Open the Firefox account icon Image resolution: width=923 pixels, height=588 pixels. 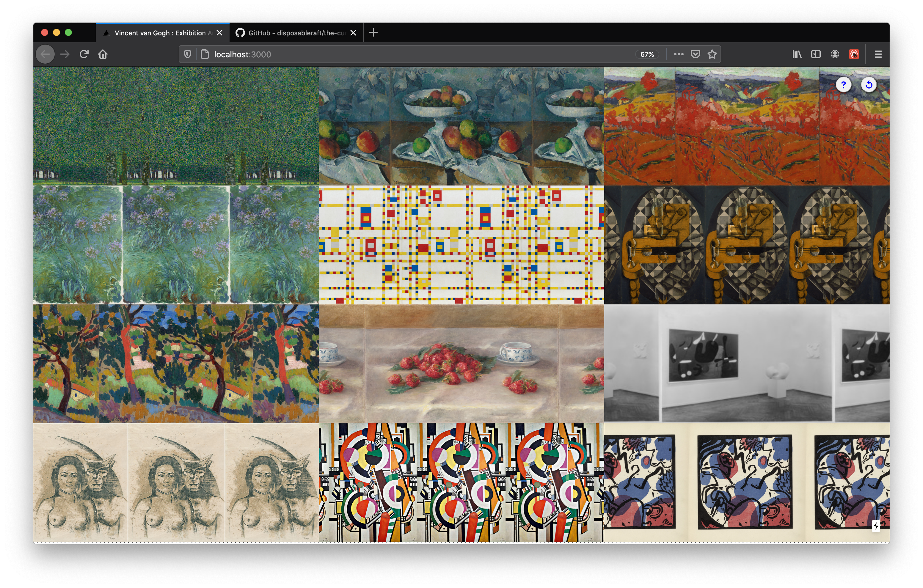(x=835, y=54)
